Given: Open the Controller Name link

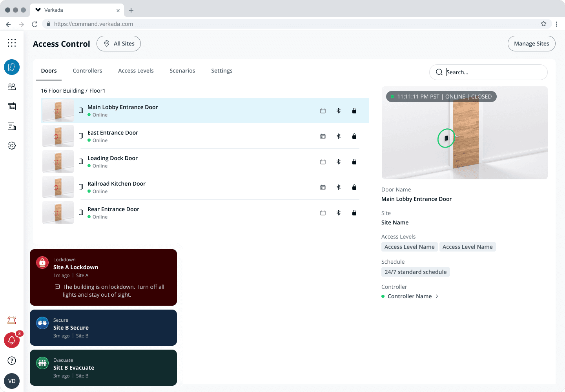Looking at the screenshot, I should [x=410, y=296].
